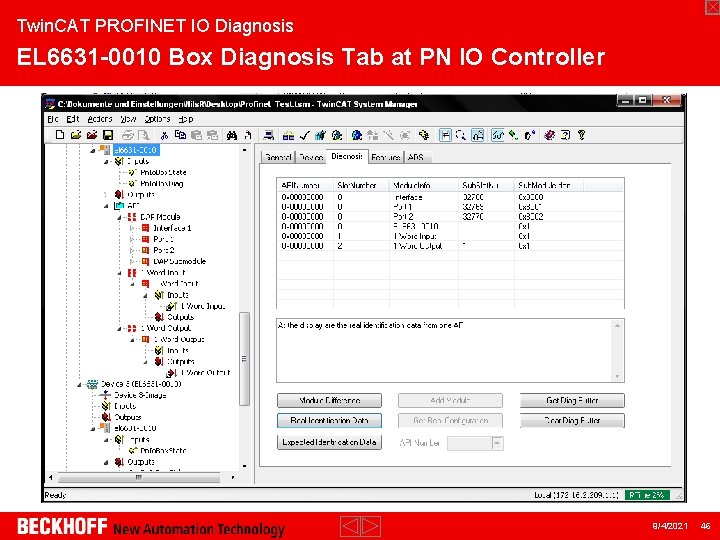
Task: Click the Copy toolbar icon
Action: point(180,135)
